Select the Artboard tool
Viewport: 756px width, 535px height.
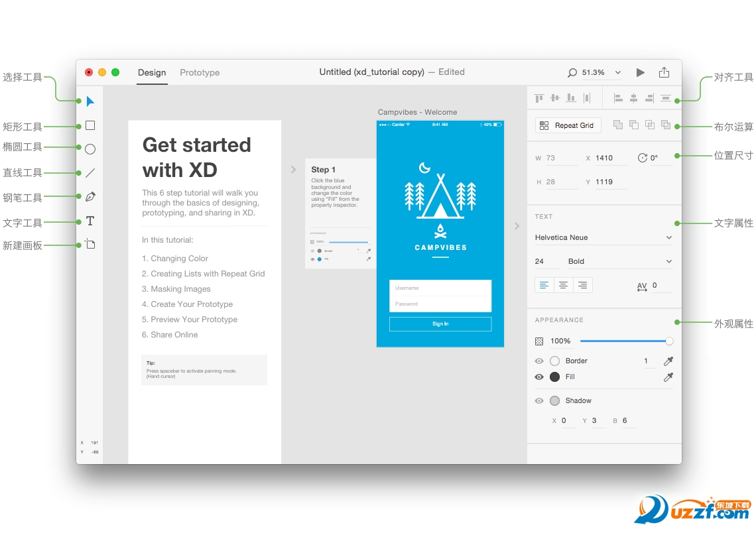90,244
